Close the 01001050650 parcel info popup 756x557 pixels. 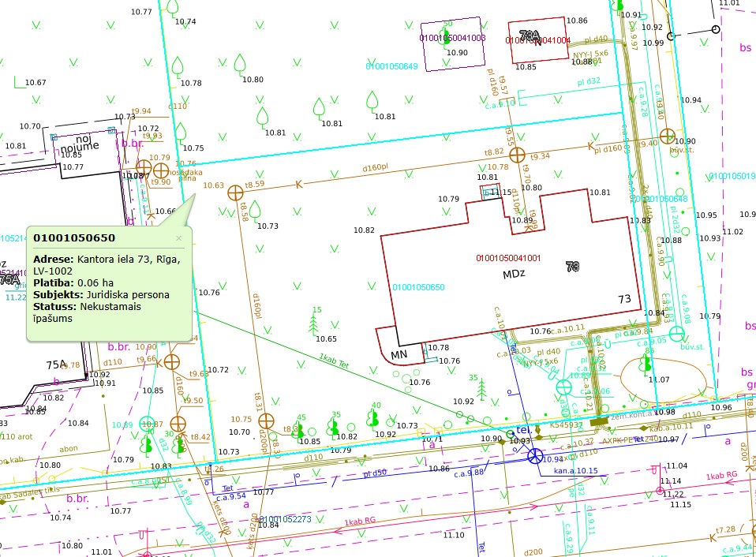(179, 238)
